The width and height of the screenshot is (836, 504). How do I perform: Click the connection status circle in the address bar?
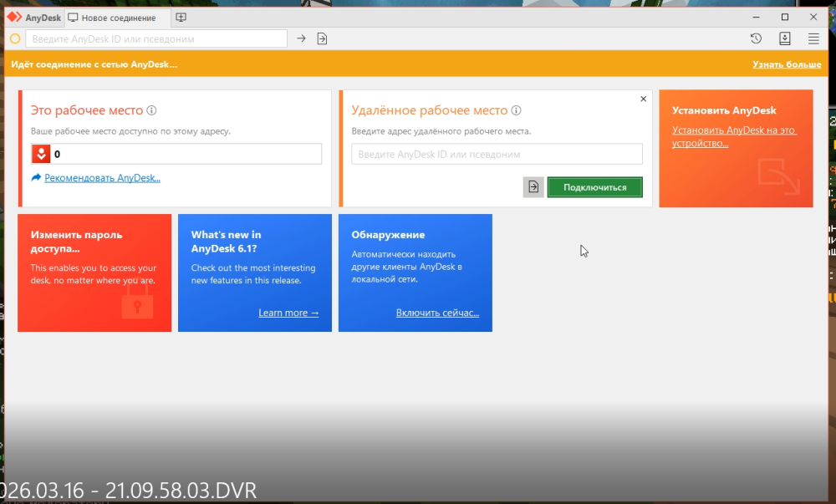[x=15, y=38]
